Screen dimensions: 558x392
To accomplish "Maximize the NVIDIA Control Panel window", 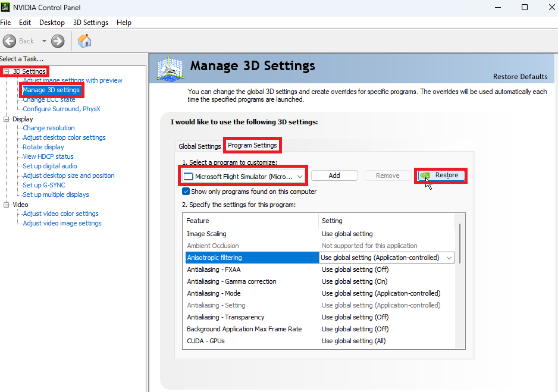I will click(x=525, y=8).
